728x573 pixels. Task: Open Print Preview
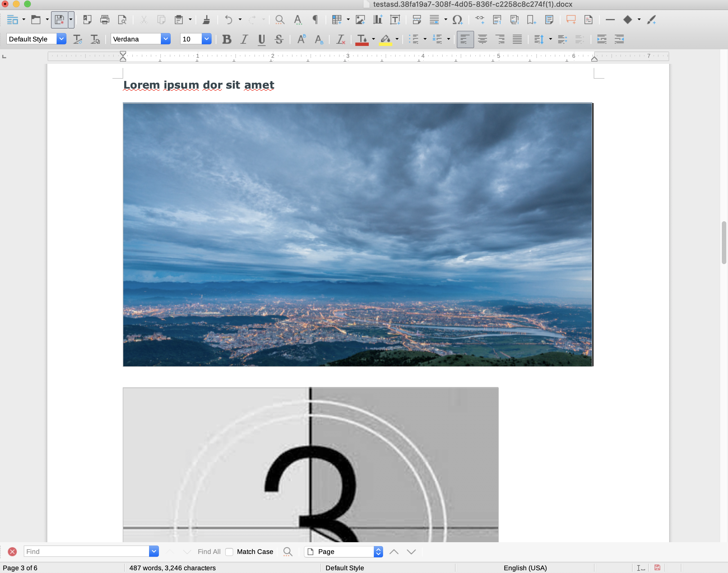click(x=122, y=20)
